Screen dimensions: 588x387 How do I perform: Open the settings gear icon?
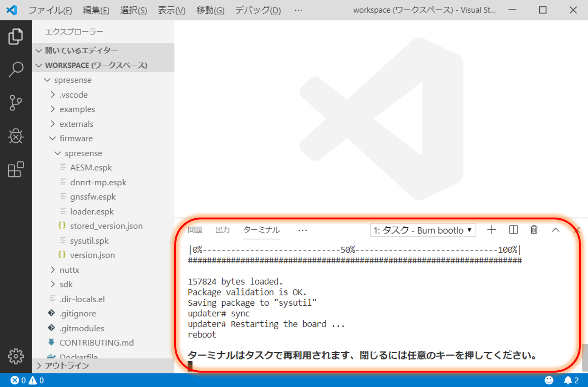[x=16, y=356]
